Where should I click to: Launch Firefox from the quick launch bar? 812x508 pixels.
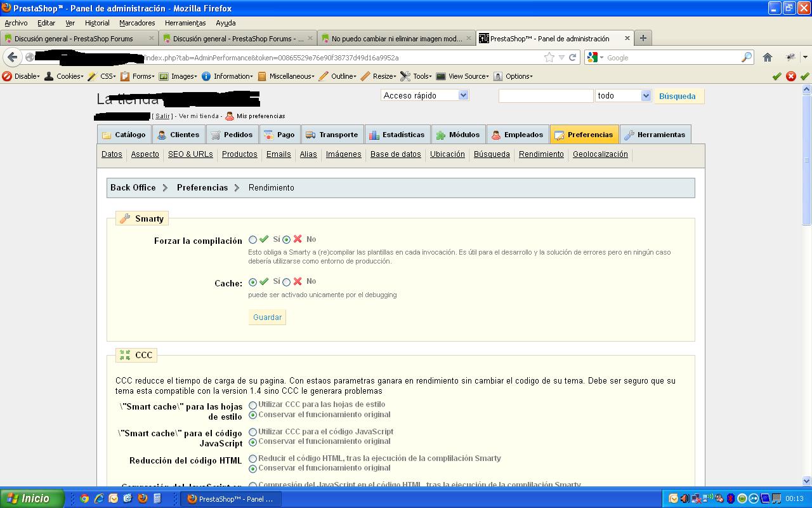click(143, 498)
